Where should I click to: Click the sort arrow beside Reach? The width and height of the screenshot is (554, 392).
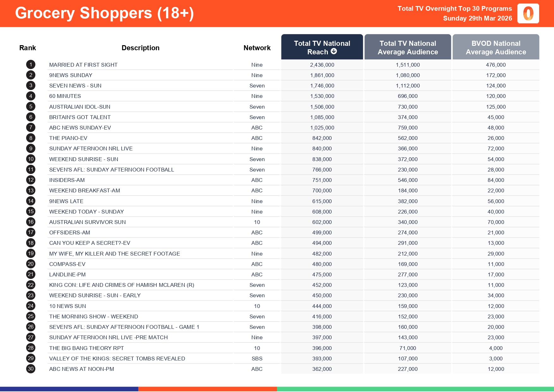pyautogui.click(x=334, y=51)
